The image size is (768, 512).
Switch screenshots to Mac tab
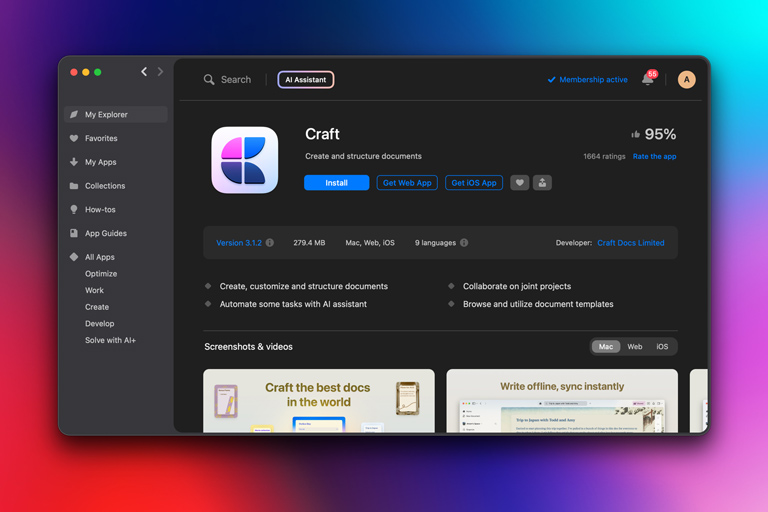(606, 346)
